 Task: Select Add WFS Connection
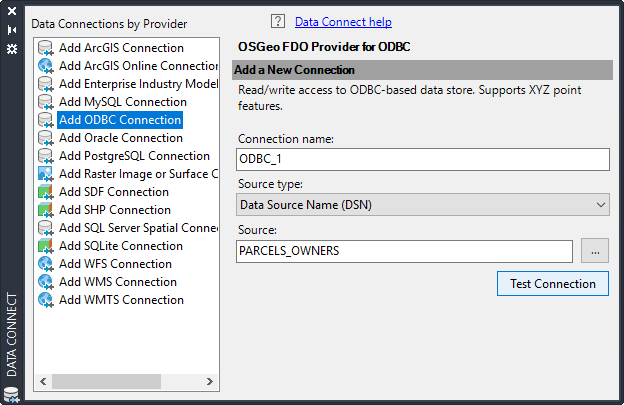pyautogui.click(x=115, y=264)
